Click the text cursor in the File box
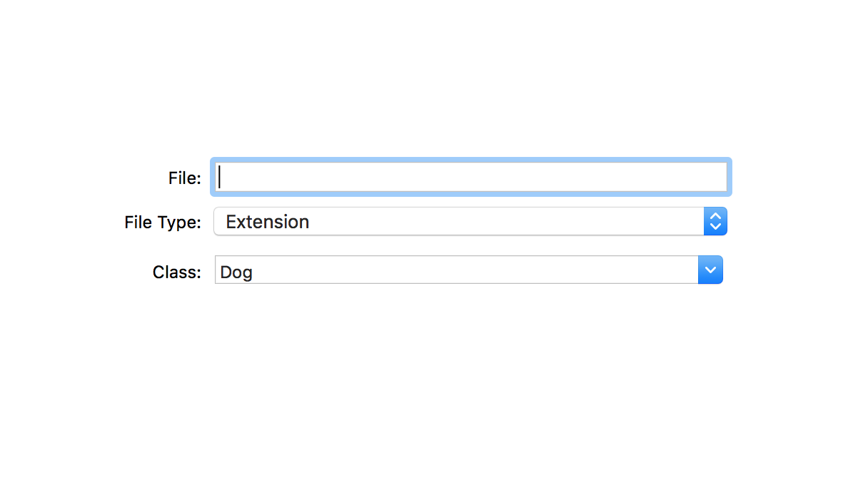 click(x=220, y=177)
